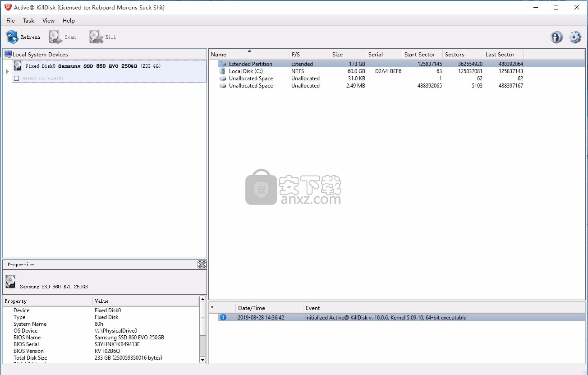This screenshot has width=588, height=375.
Task: Click the 60.0 GB size cell
Action: (x=356, y=71)
